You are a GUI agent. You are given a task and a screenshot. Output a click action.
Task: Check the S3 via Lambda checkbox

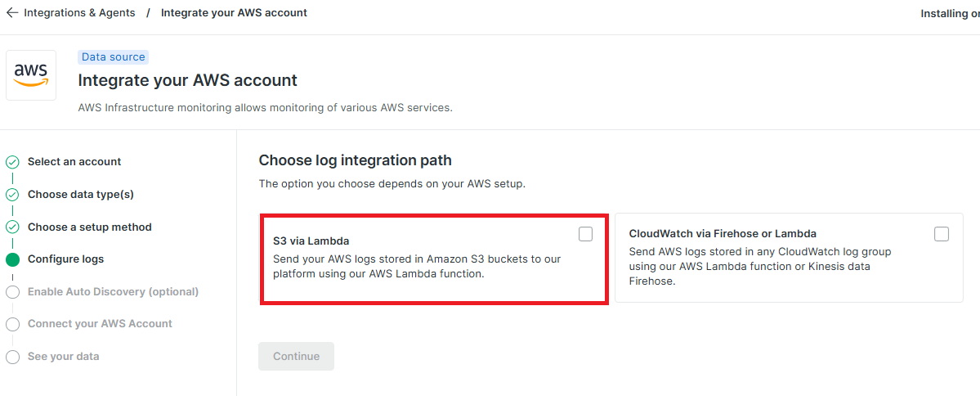585,234
